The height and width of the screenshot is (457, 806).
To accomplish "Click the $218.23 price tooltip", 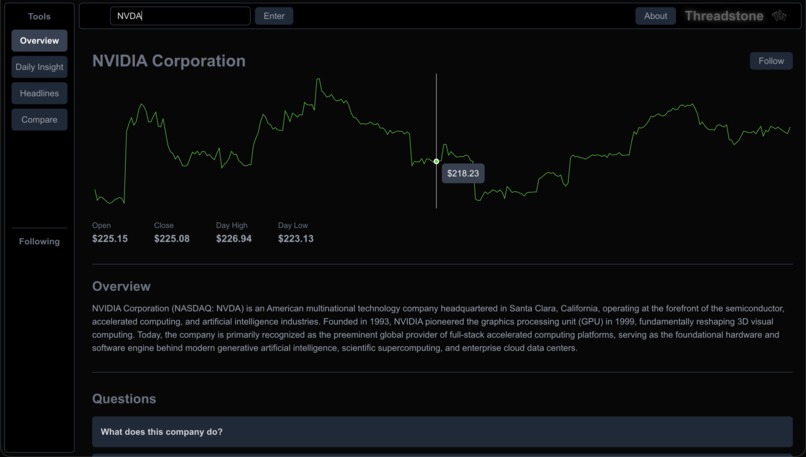I will tap(463, 173).
